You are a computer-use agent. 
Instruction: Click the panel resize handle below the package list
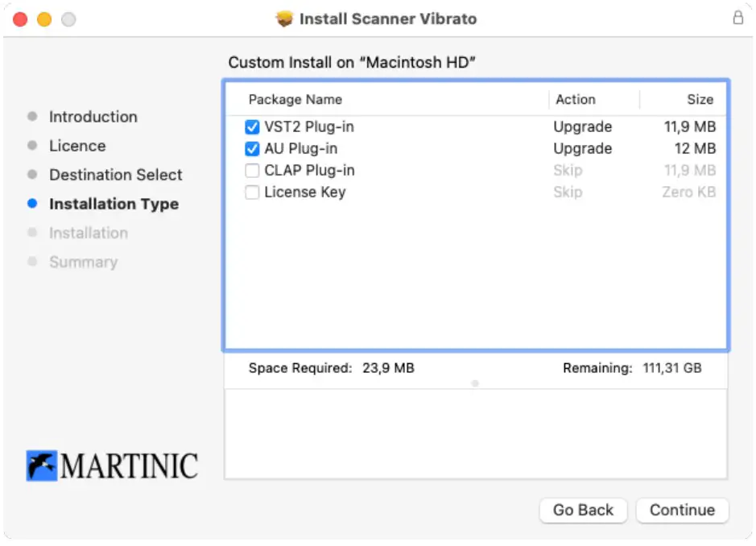pos(475,384)
